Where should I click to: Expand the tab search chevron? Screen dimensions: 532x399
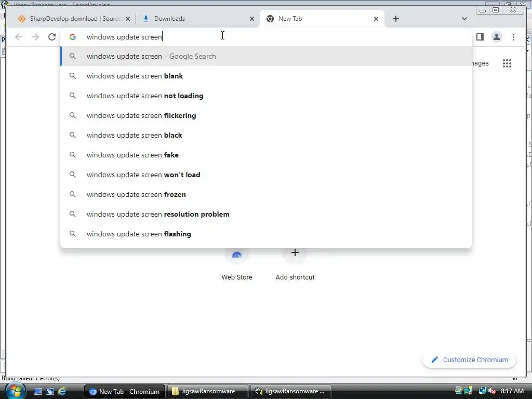tap(464, 19)
